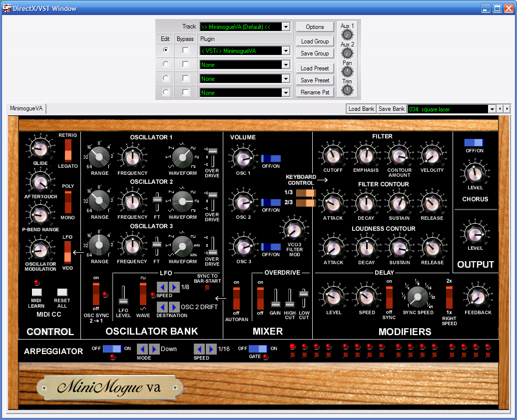This screenshot has height=420, width=517.
Task: Select Edit radio for first None slot
Action: [165, 64]
